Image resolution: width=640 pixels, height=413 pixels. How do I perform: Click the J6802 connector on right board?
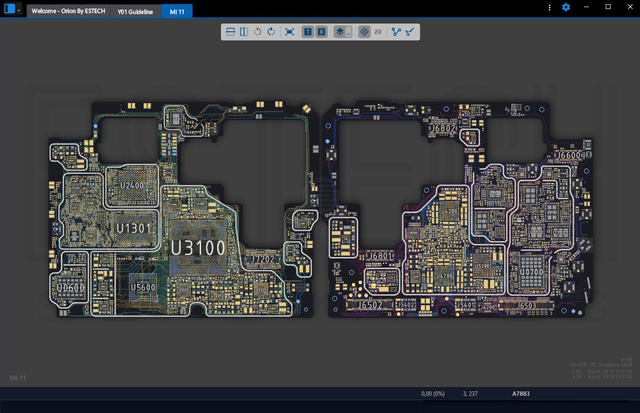[x=442, y=129]
